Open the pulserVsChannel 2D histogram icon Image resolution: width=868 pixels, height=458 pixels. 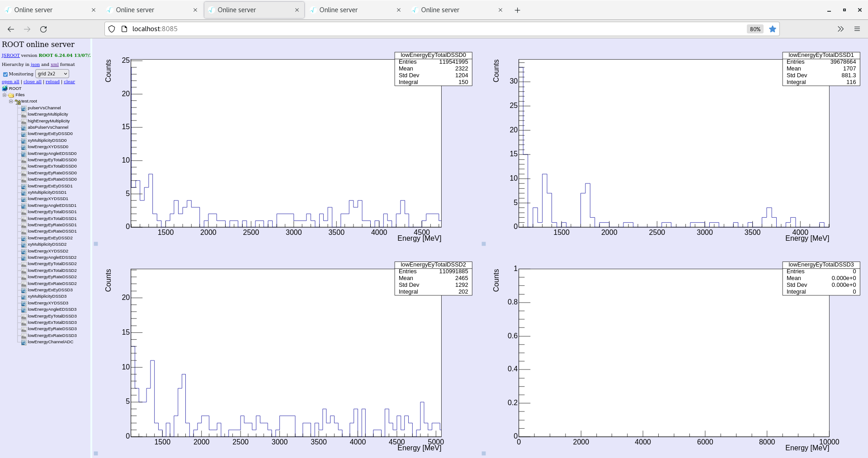click(x=23, y=108)
